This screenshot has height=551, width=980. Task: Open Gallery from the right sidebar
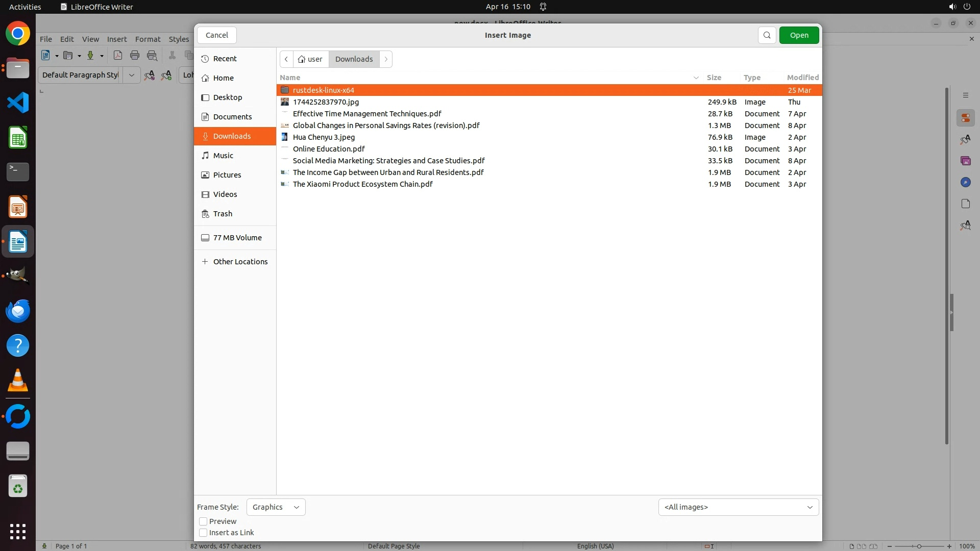click(x=965, y=161)
